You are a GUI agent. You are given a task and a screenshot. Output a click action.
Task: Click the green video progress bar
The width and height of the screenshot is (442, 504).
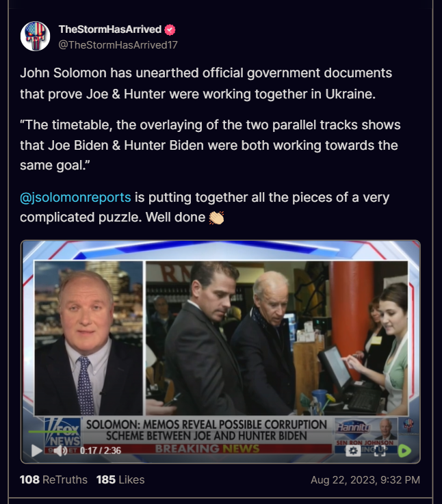[53, 432]
